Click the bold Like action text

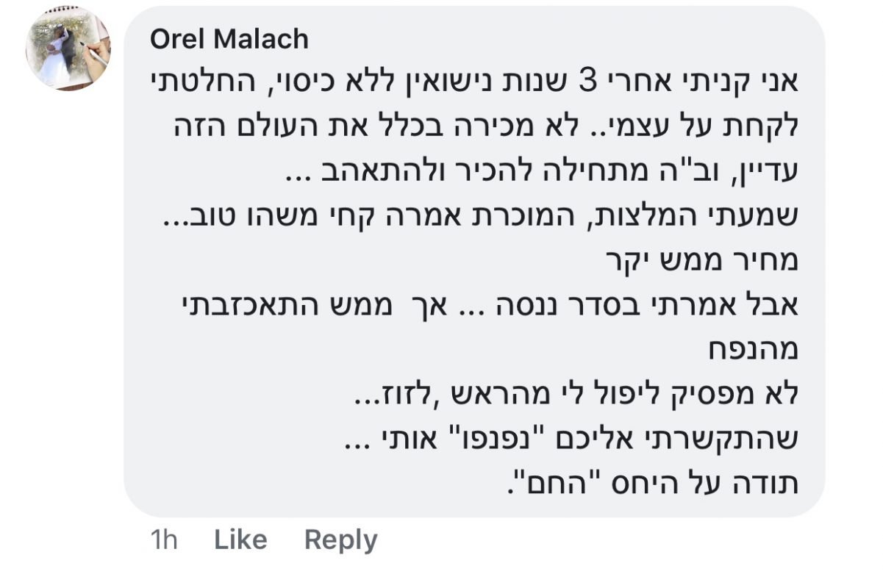click(x=239, y=540)
